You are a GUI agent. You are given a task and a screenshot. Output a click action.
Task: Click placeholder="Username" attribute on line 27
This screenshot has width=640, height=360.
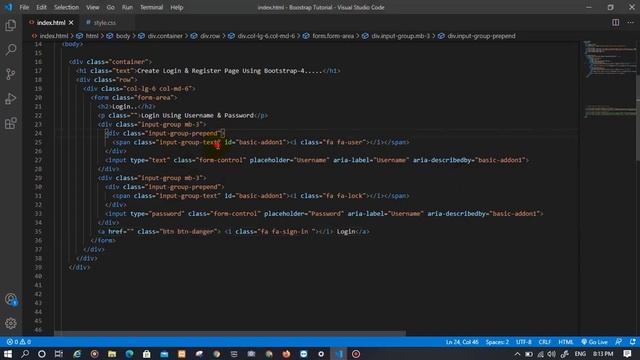coord(289,160)
